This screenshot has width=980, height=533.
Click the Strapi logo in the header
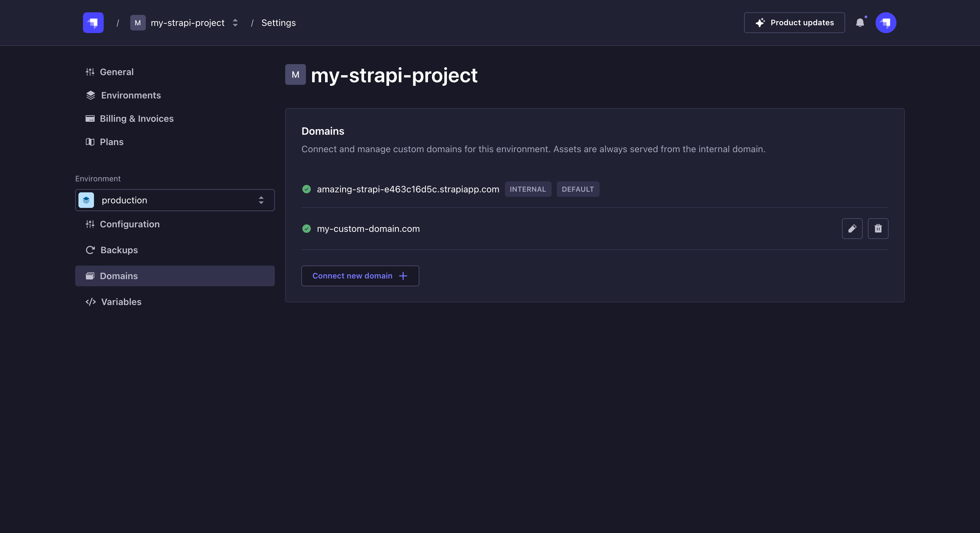pyautogui.click(x=93, y=23)
